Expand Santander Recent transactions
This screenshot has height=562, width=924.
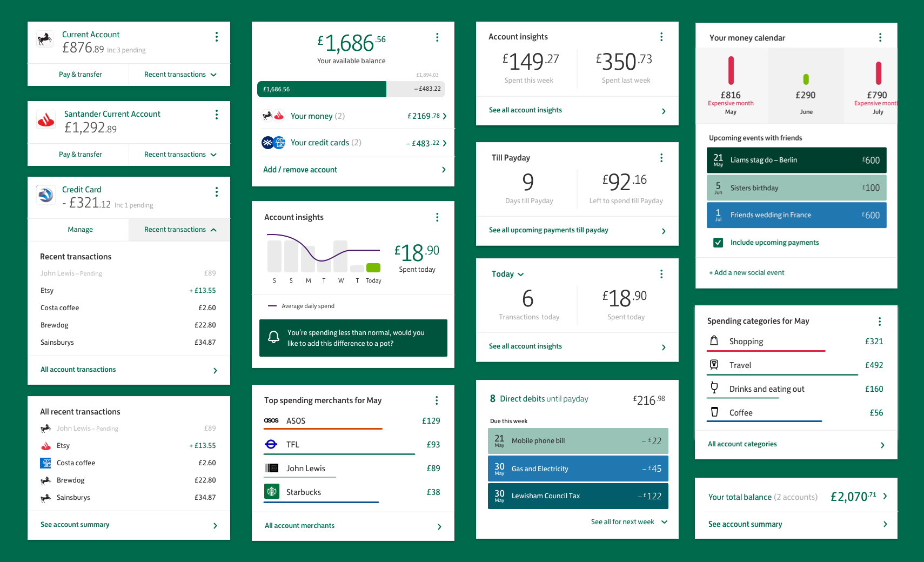pos(180,155)
